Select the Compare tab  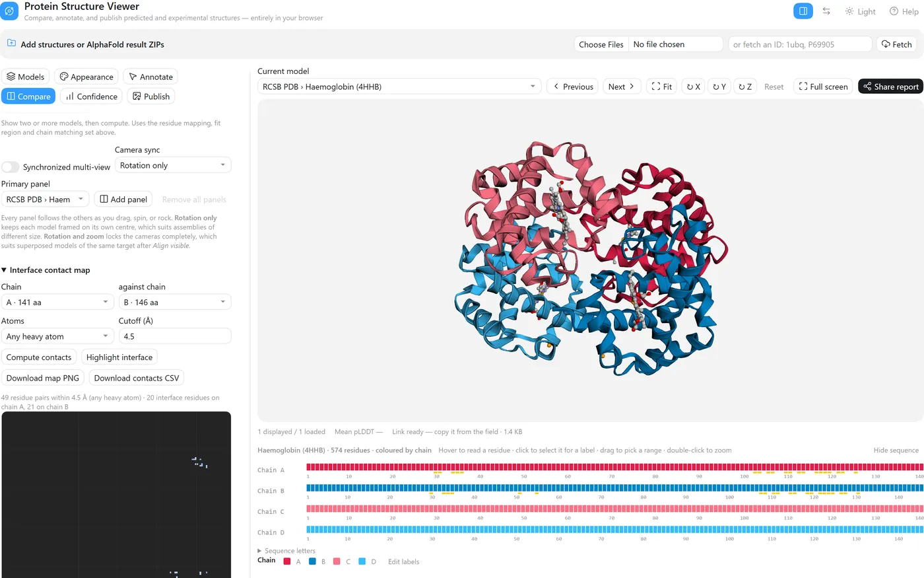28,96
